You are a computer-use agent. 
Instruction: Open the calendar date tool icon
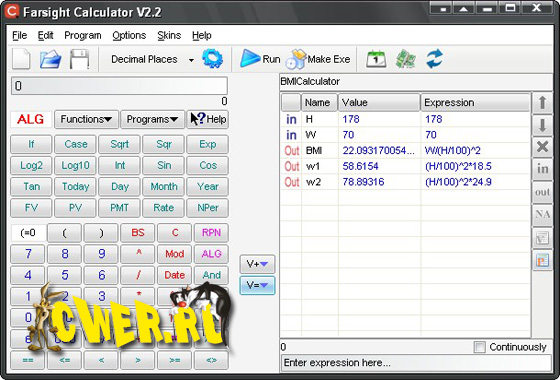tap(376, 59)
